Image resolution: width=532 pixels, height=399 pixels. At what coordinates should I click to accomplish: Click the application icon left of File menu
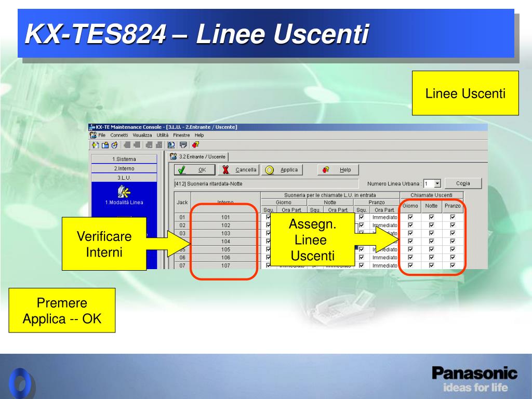[93, 135]
